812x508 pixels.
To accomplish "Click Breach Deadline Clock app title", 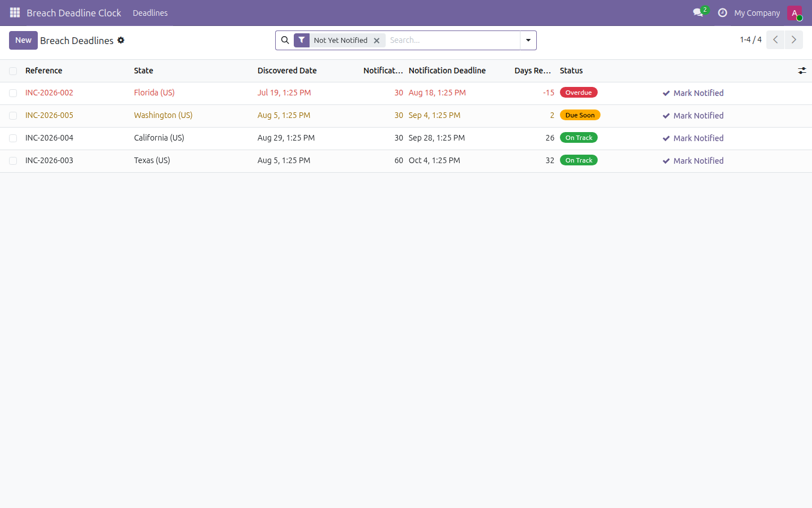I will [x=74, y=12].
